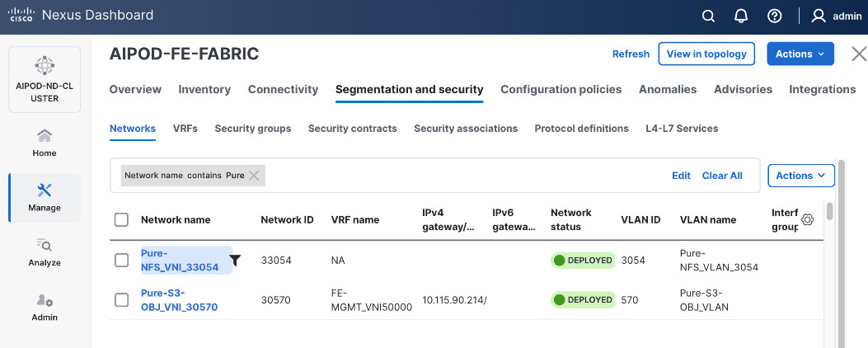Click the table's vertical scrollbar

tap(829, 211)
